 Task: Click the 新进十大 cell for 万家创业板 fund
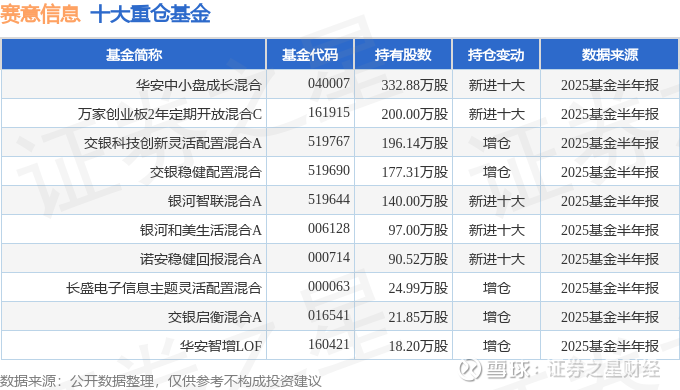pos(496,114)
